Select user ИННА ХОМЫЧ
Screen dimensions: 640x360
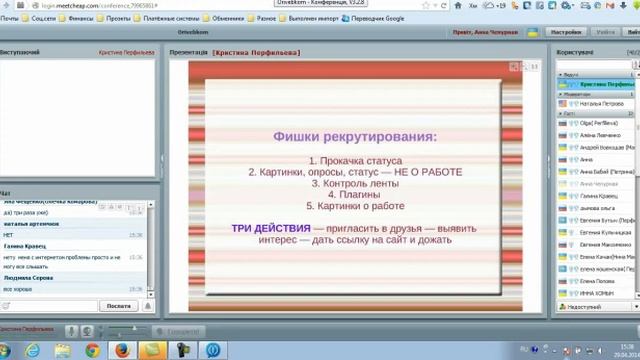596,293
